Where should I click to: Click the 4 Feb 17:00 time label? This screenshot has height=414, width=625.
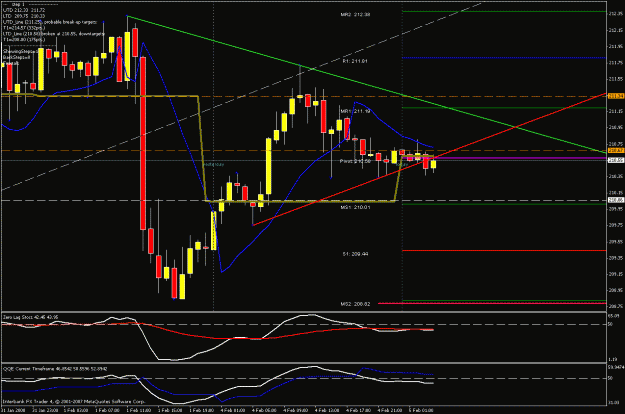pyautogui.click(x=358, y=410)
